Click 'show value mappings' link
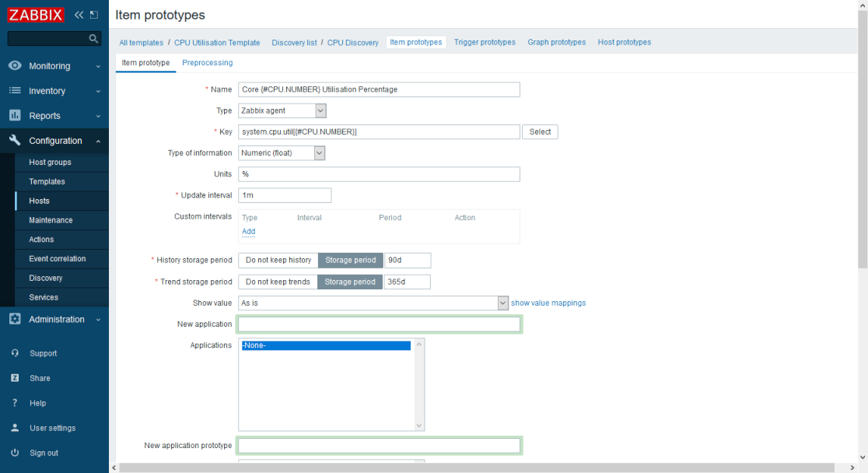 click(x=548, y=303)
